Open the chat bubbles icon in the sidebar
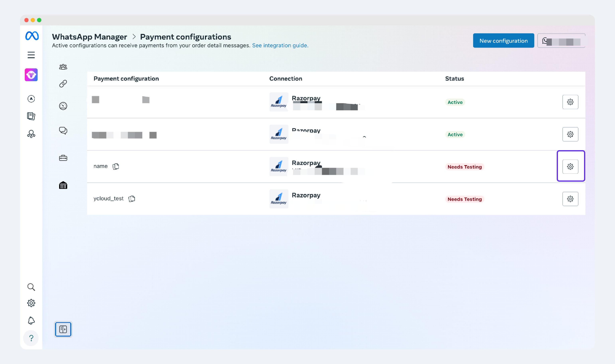 point(63,130)
